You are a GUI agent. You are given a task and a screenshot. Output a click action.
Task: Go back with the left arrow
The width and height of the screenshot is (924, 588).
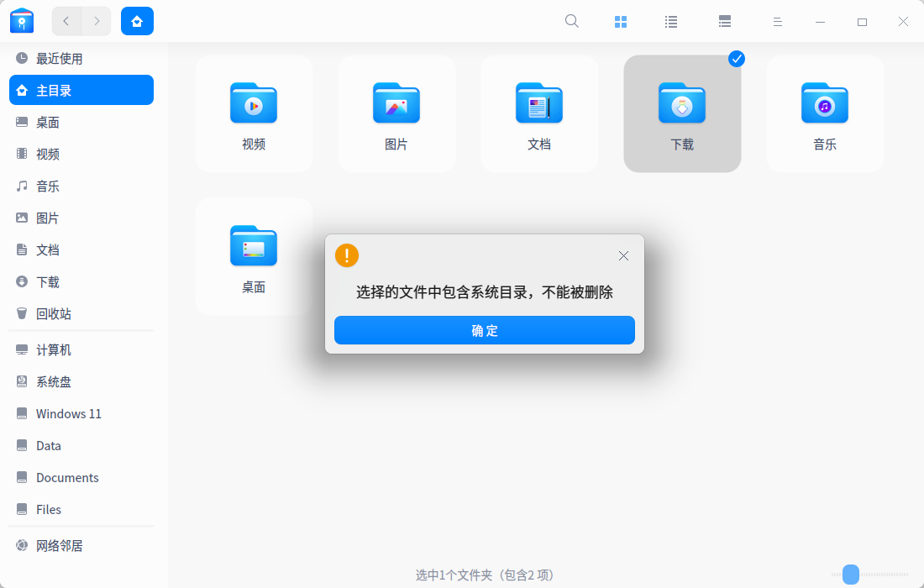(x=66, y=21)
